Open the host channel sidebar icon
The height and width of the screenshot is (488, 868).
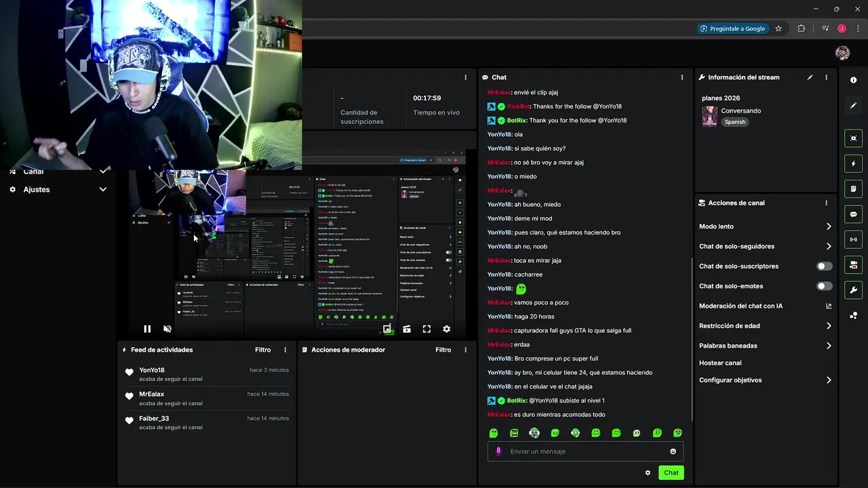pyautogui.click(x=854, y=264)
